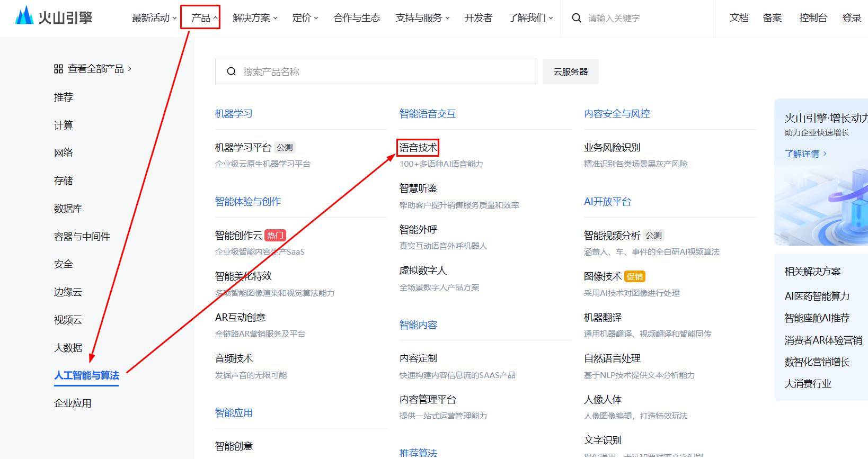This screenshot has height=459, width=868.
Task: Open 人像人体 product
Action: 603,399
